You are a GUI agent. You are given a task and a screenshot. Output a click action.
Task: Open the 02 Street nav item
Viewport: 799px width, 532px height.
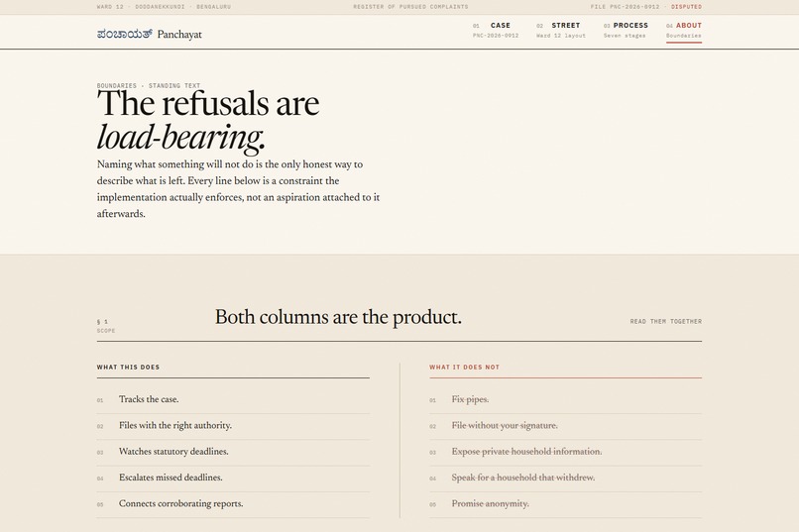point(560,30)
